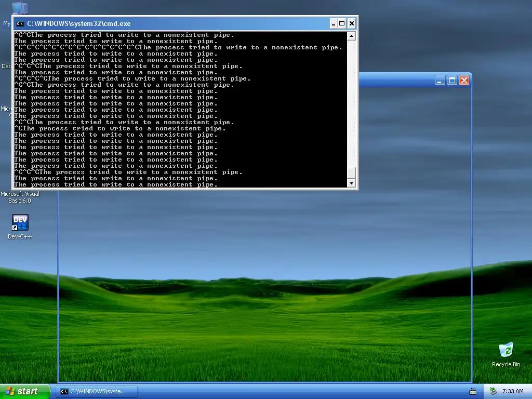This screenshot has width=532, height=399.
Task: Click the cmd.exe vertical scrollbar thumb
Action: (352, 172)
